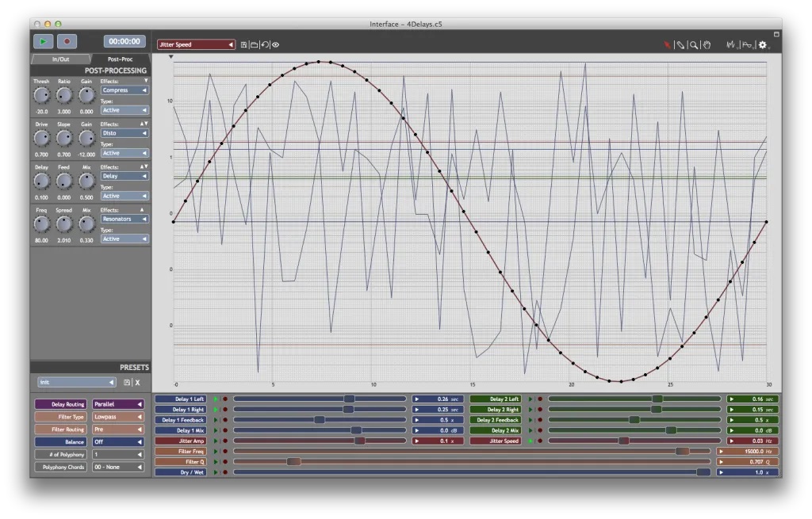Image resolution: width=812 pixels, height=519 pixels.
Task: Click the 00:00:00 time display
Action: (124, 41)
